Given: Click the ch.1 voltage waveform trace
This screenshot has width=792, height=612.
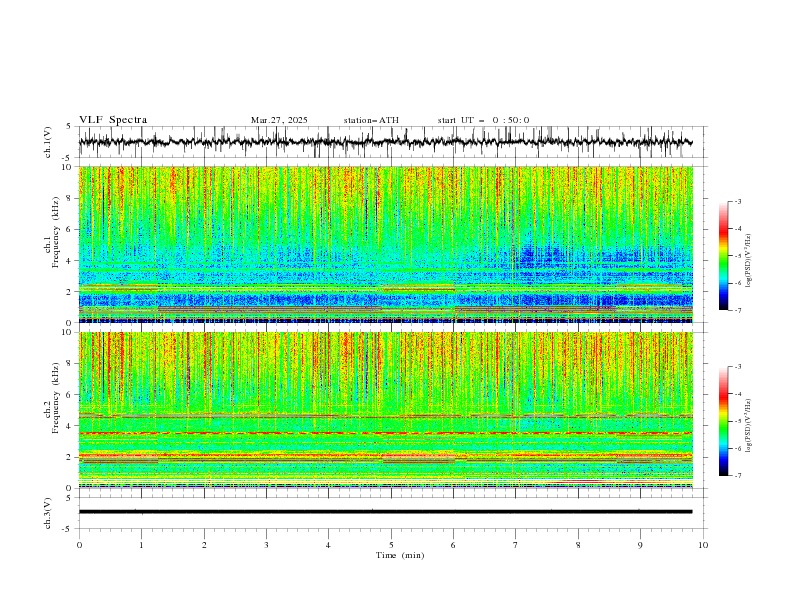Looking at the screenshot, I should (x=385, y=142).
